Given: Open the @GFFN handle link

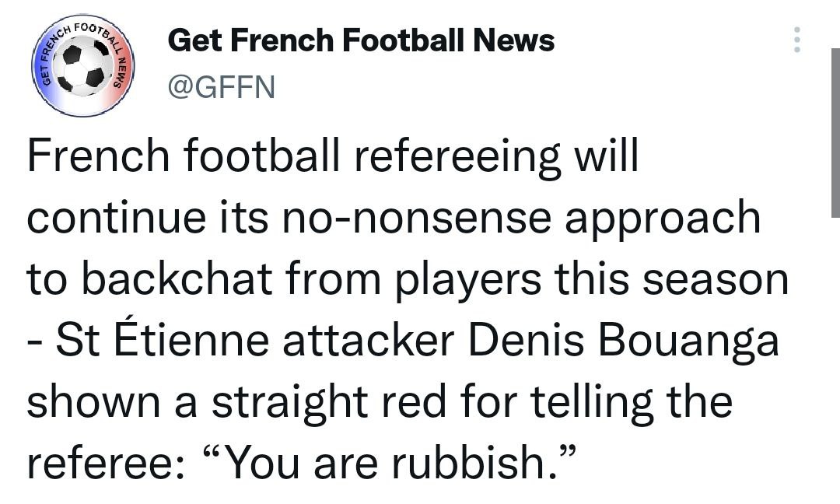Looking at the screenshot, I should [x=222, y=87].
